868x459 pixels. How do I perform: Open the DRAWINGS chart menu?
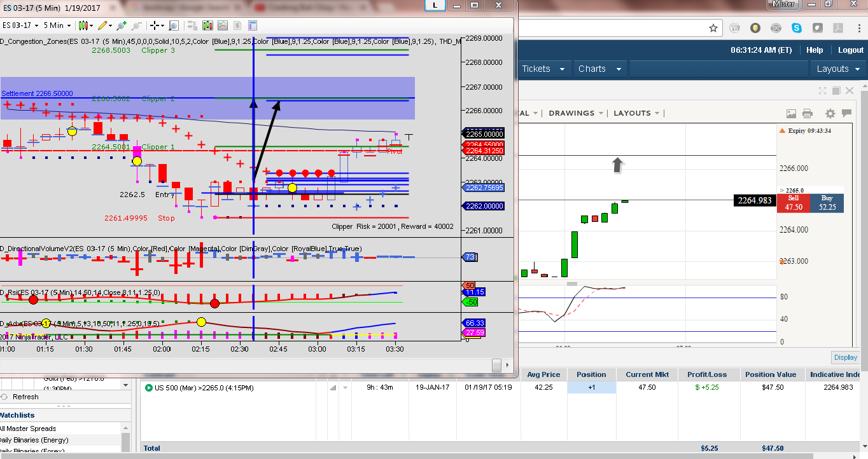point(575,113)
